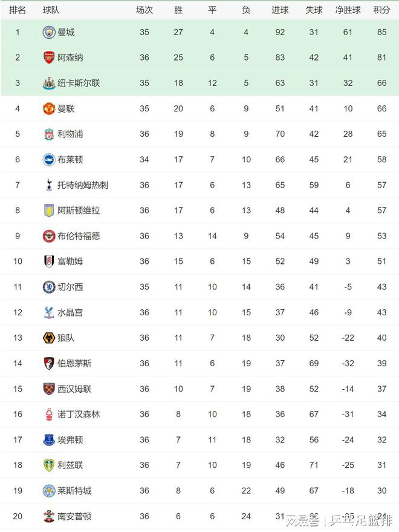Click the Arsenal club crest icon

coord(49,57)
